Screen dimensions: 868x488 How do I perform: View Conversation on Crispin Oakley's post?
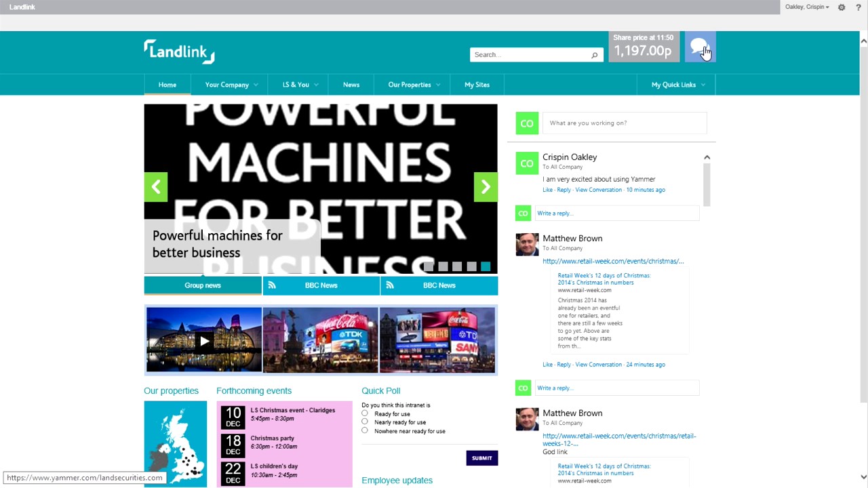[x=598, y=190]
